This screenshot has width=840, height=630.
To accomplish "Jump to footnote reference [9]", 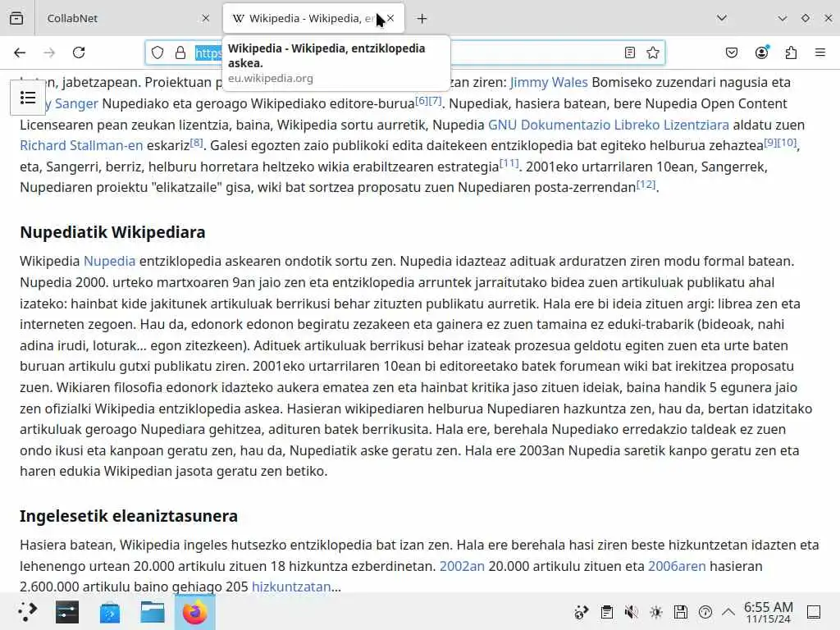I will click(770, 142).
